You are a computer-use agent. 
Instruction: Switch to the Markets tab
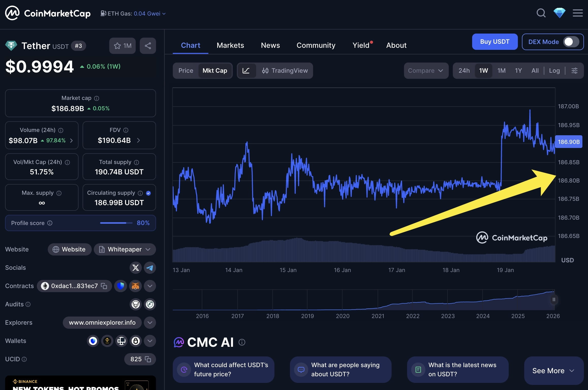pos(230,45)
